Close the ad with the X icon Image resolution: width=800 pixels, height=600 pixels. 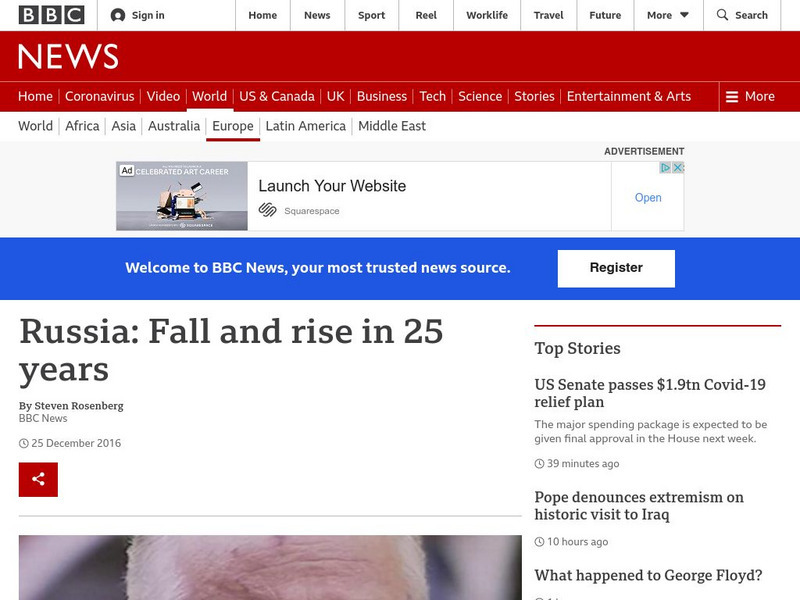tap(678, 168)
